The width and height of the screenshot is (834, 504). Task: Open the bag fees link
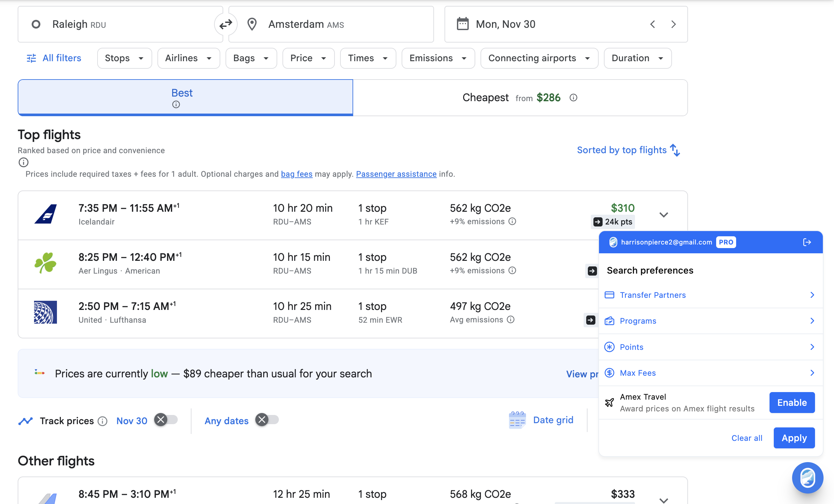(297, 174)
